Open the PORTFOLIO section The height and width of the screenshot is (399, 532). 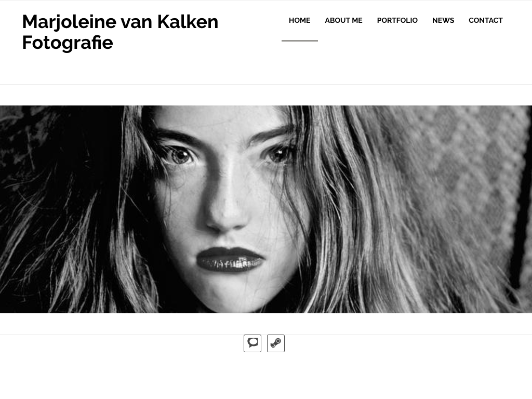[397, 20]
